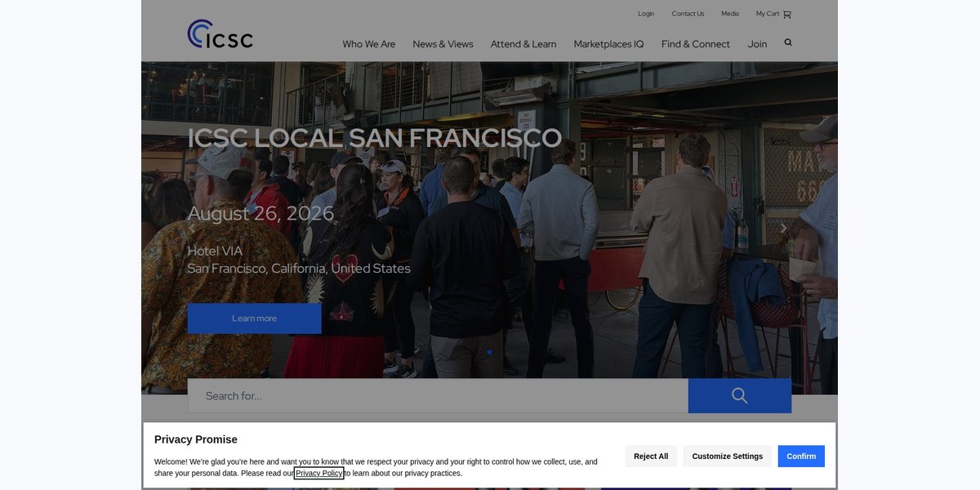Open Customize Settings for privacy
The image size is (980, 490).
tap(728, 457)
